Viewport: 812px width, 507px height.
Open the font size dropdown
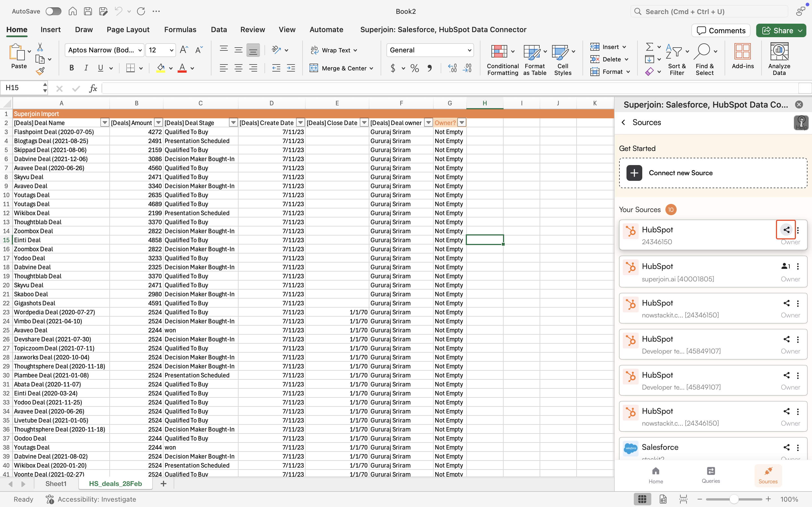[x=171, y=50]
